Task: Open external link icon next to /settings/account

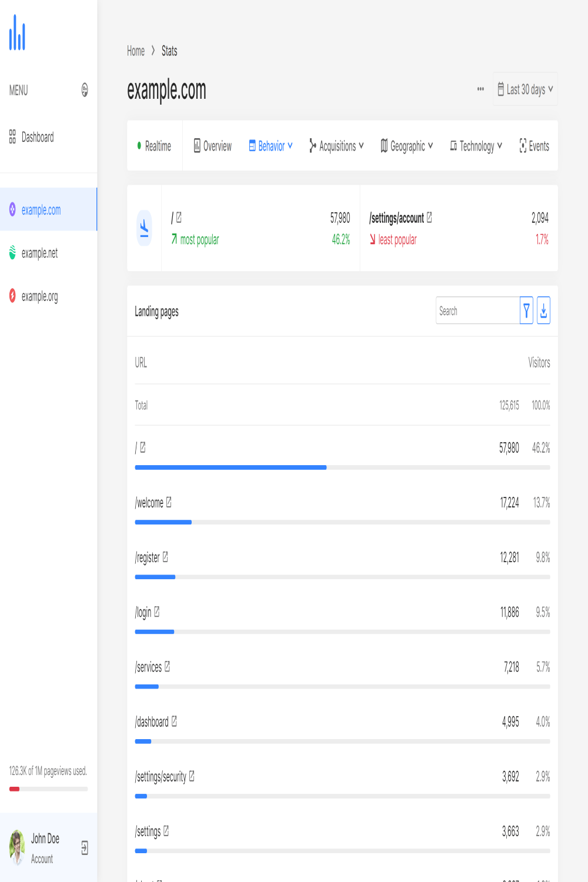Action: pos(429,218)
